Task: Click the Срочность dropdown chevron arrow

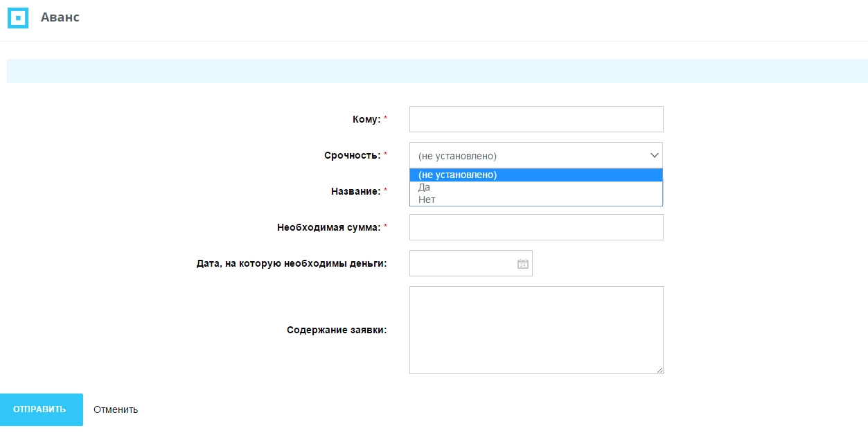Action: [x=654, y=155]
